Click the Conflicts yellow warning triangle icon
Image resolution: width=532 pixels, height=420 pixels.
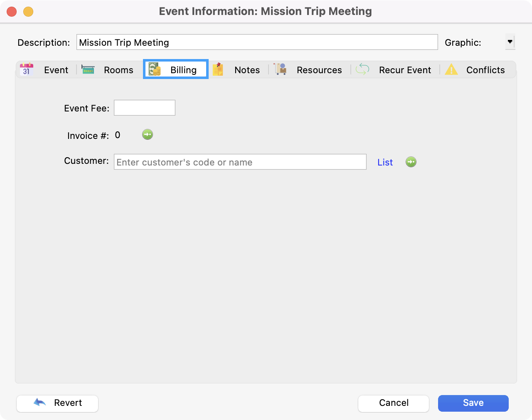pyautogui.click(x=451, y=69)
